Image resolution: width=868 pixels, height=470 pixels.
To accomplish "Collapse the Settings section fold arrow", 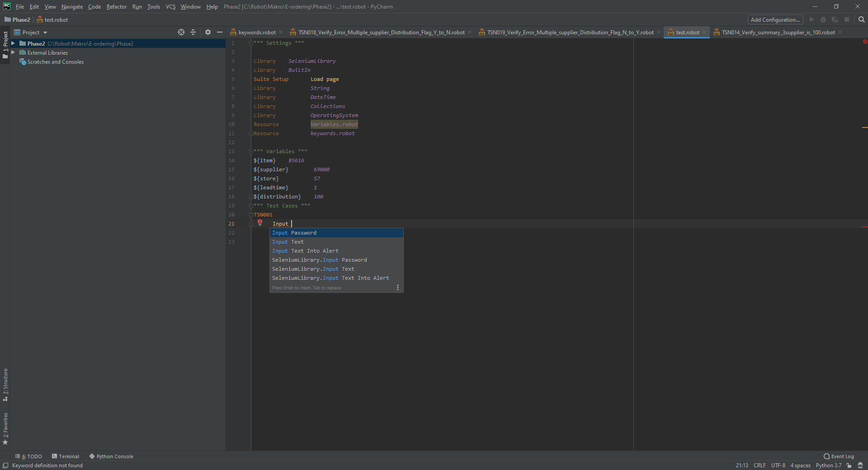I will click(251, 43).
